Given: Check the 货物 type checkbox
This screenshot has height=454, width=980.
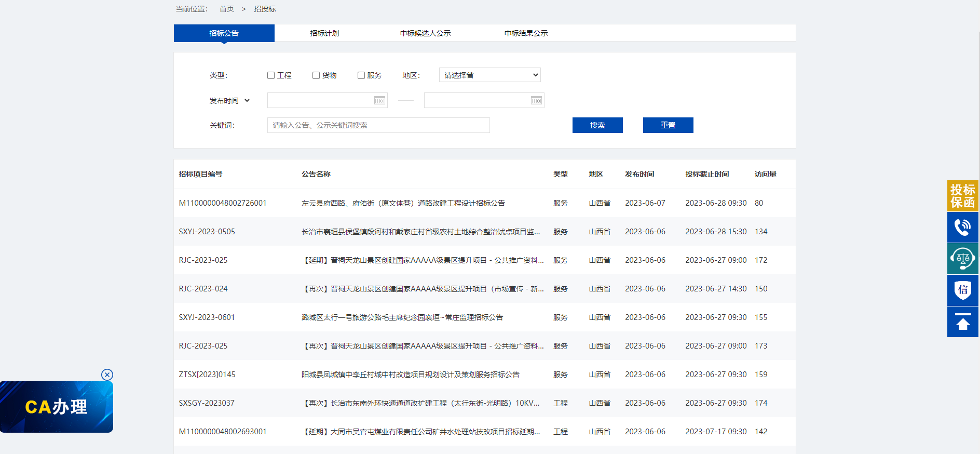Looking at the screenshot, I should pos(316,75).
